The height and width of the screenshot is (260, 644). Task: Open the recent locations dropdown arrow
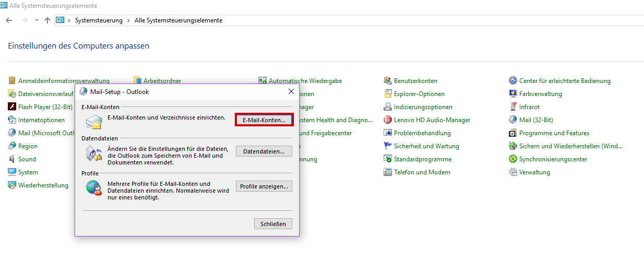coord(37,20)
